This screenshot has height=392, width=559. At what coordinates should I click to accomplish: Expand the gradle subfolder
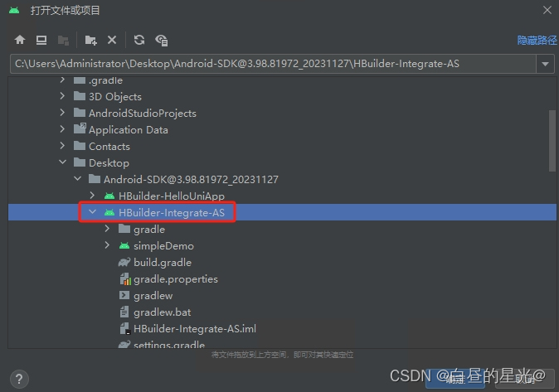(x=107, y=229)
